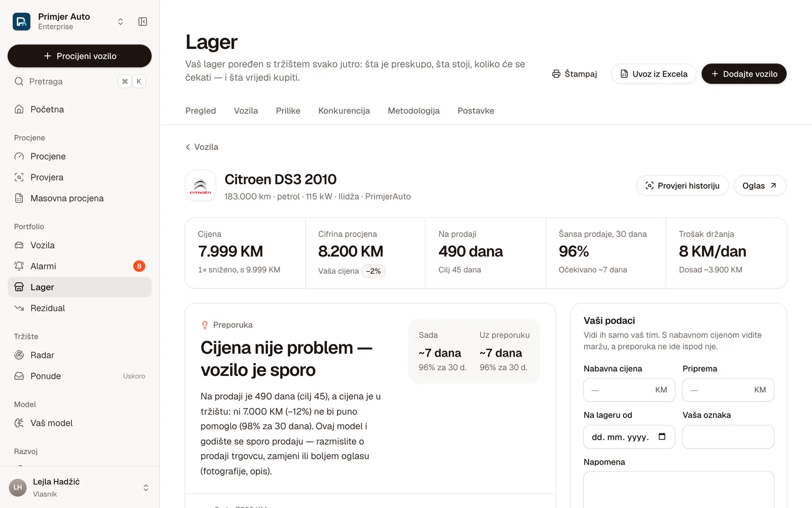Click the Vaša oznaka input field
Screen dimensions: 812x508
tap(728, 437)
